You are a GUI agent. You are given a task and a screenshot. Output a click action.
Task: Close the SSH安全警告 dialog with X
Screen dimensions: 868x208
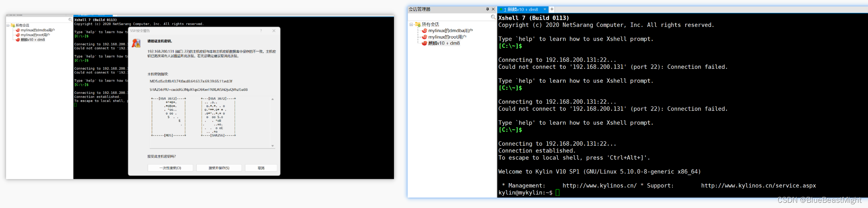tap(274, 31)
